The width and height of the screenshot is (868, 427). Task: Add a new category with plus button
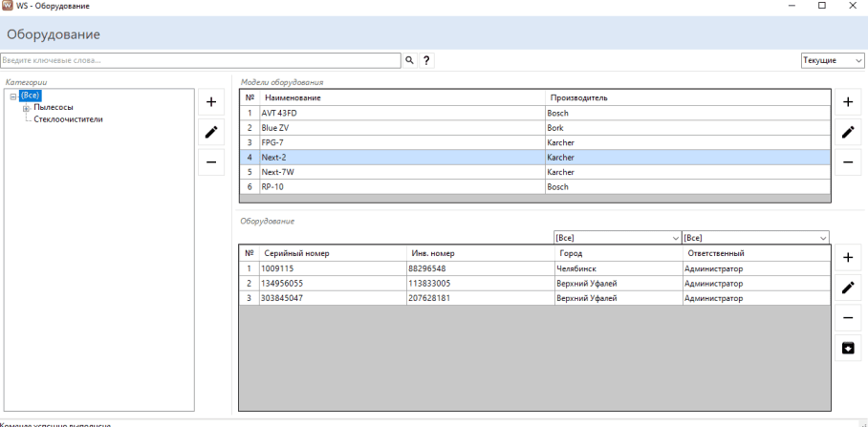point(211,101)
